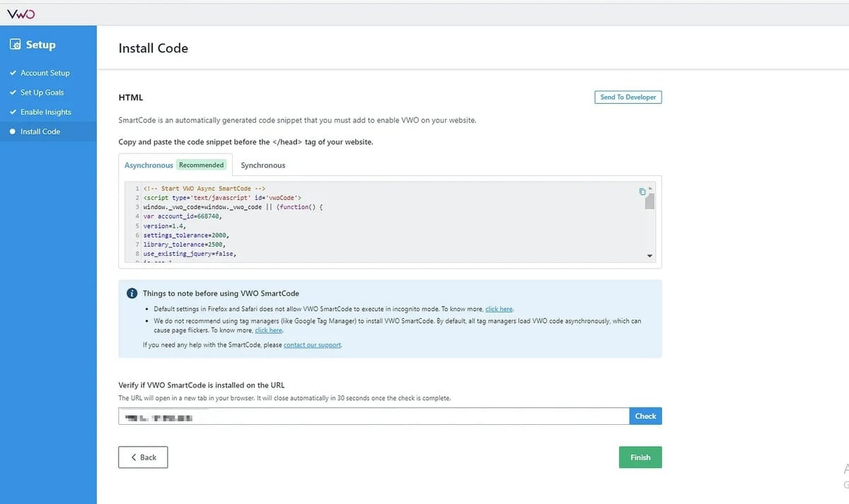Focus the URL verification input field

coord(374,416)
